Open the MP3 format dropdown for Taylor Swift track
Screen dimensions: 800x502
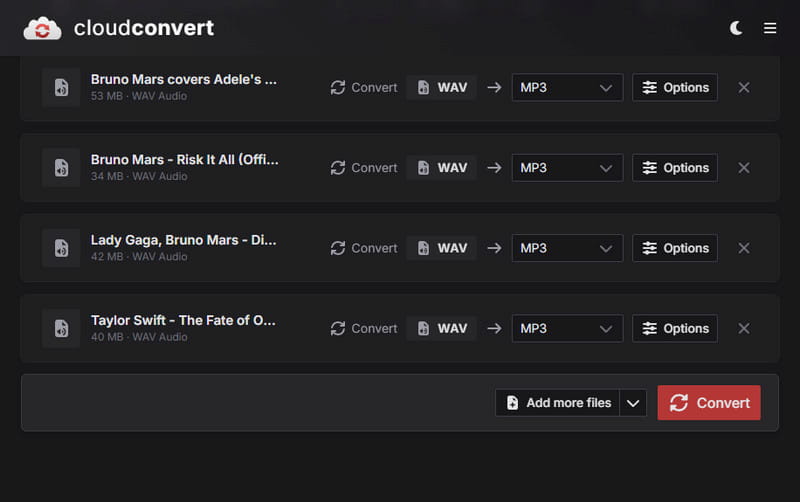[567, 328]
